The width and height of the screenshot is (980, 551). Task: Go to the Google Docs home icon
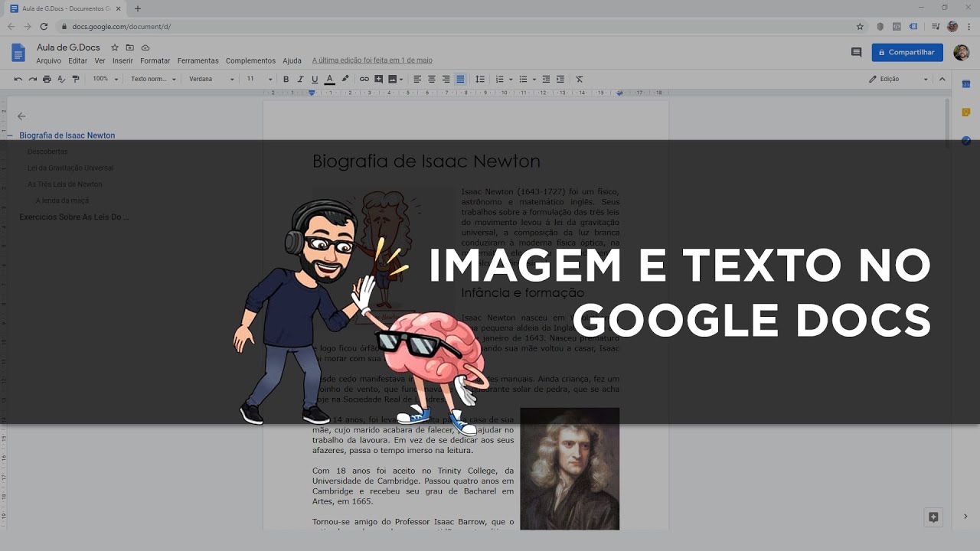click(x=18, y=53)
